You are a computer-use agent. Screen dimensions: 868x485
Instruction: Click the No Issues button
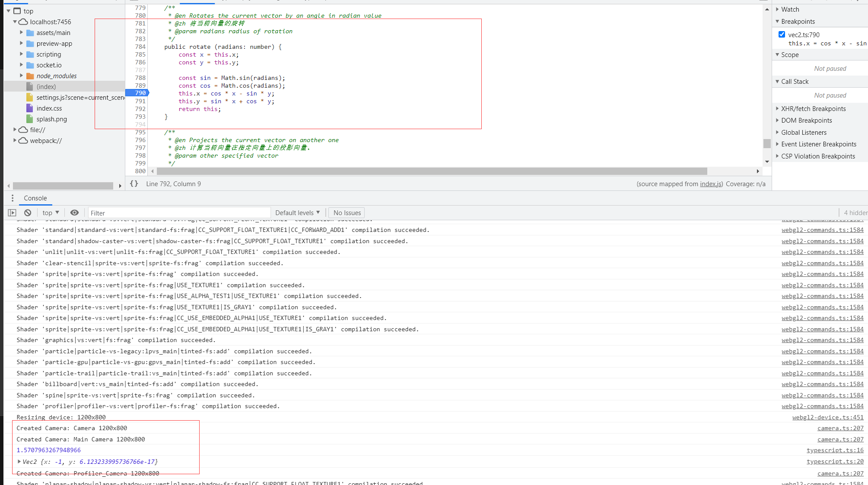tap(347, 212)
